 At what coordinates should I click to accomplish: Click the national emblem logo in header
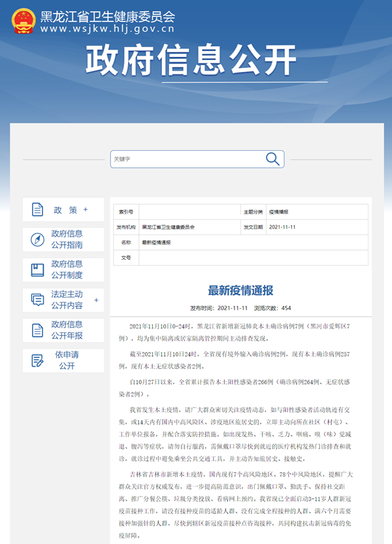tap(24, 21)
